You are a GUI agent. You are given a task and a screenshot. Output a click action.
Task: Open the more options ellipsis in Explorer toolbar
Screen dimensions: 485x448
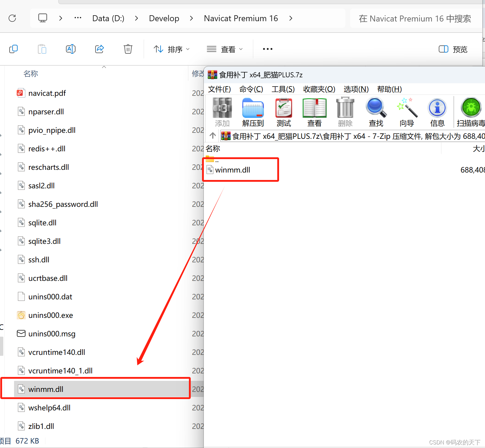(268, 49)
